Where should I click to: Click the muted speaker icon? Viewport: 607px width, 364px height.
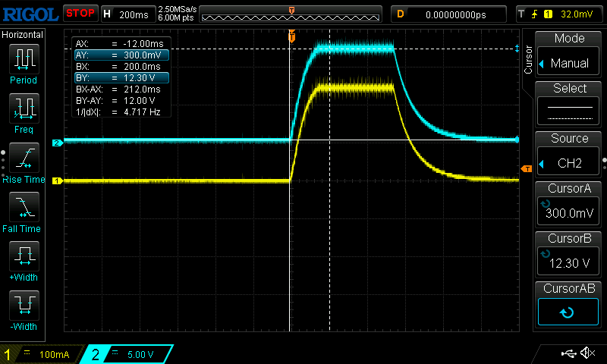(588, 353)
